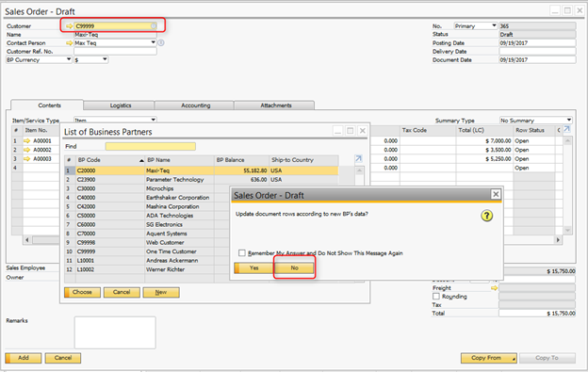The image size is (588, 372).
Task: Click Cancel button in Sales Order window
Action: 63,358
